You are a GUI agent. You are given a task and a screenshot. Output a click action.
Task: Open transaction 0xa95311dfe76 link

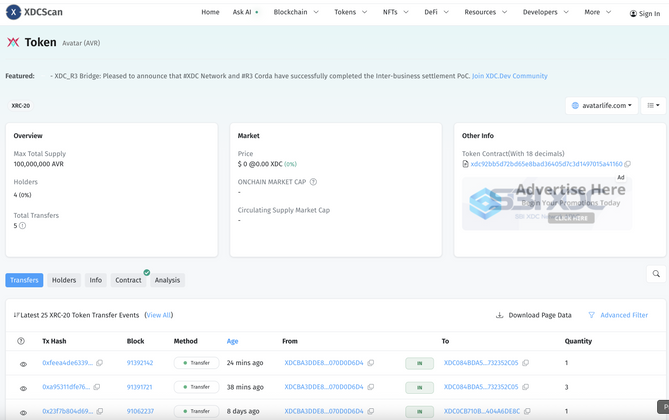click(x=66, y=387)
